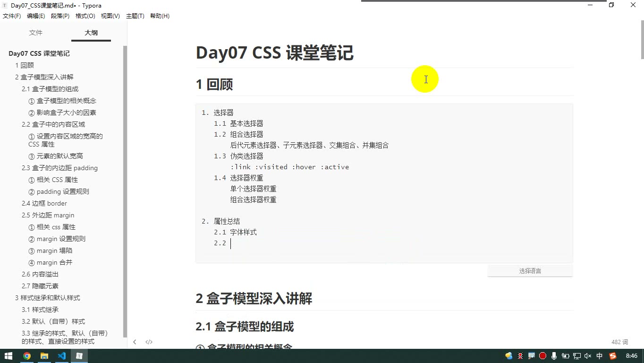The image size is (644, 363).
Task: Open the 主题(T) menu
Action: (x=135, y=16)
